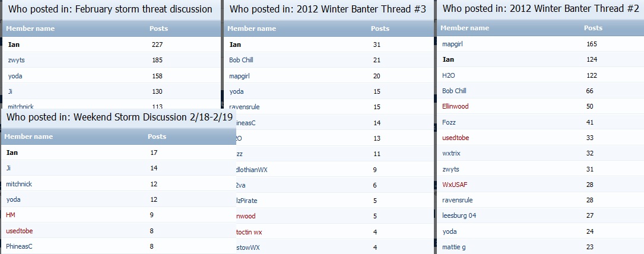
Task: Click Fozz in Banter Thread #2
Action: tap(449, 122)
